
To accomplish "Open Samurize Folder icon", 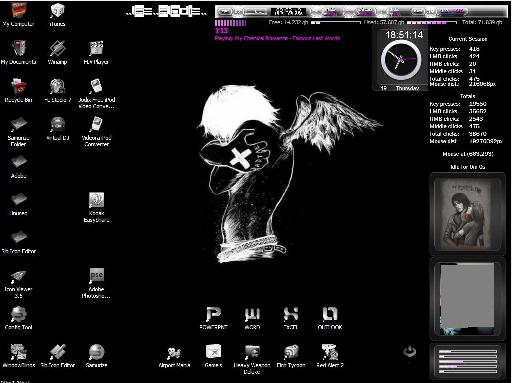I will coord(18,131).
